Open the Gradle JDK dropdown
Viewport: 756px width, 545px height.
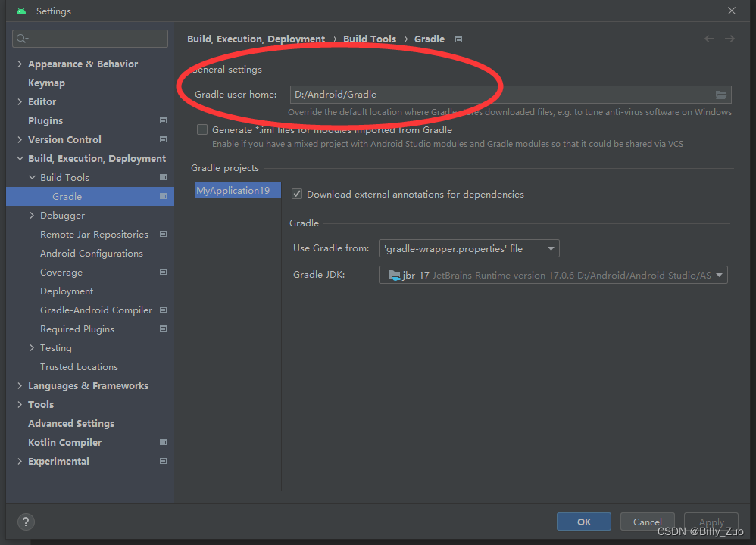pos(553,276)
